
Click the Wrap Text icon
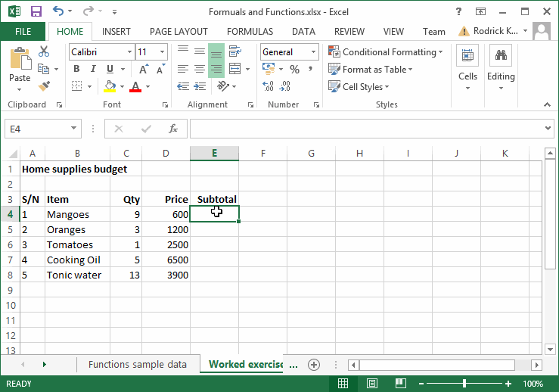pos(234,52)
